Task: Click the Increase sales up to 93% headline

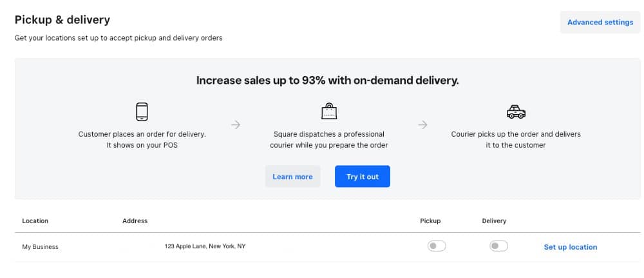Action: 327,81
